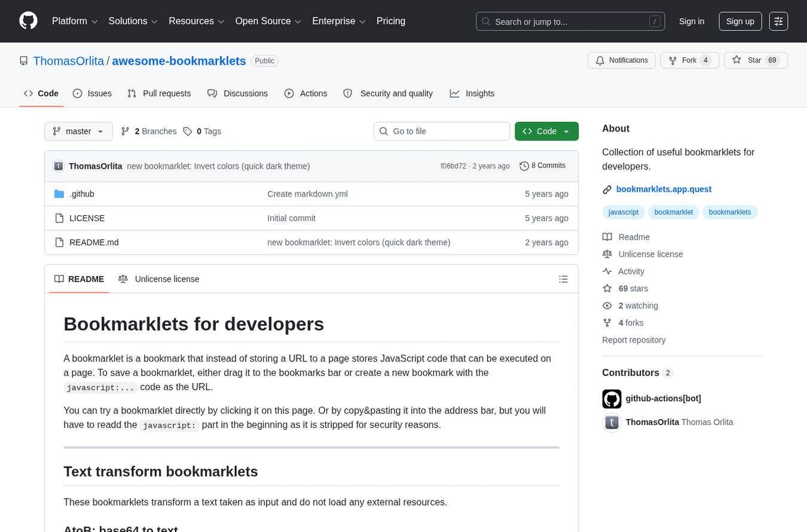
Task: Click the bookmarklets topic tag
Action: tap(730, 212)
